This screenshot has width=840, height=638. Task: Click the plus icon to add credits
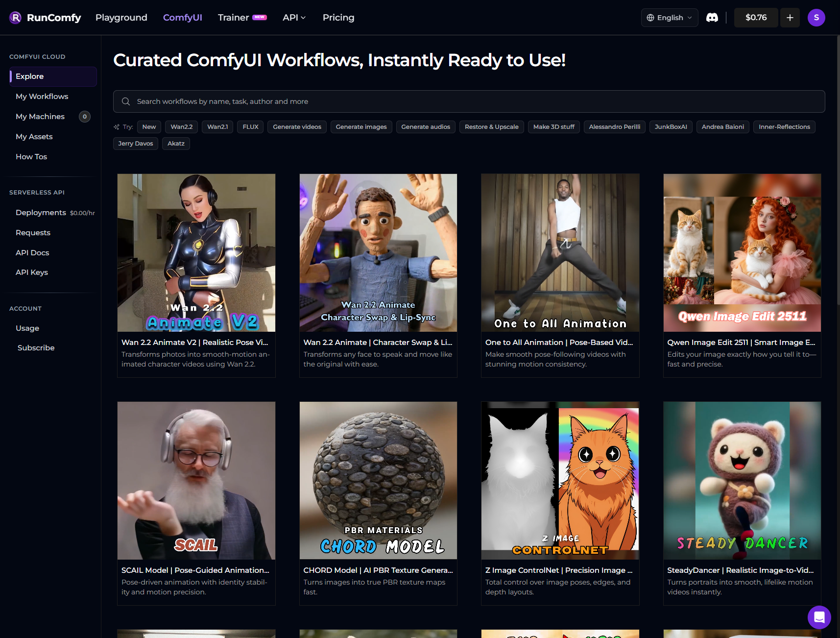tap(790, 18)
